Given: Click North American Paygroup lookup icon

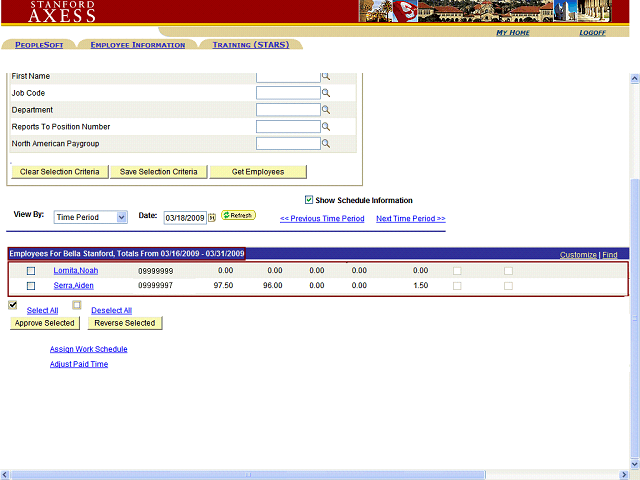Looking at the screenshot, I should coord(325,144).
